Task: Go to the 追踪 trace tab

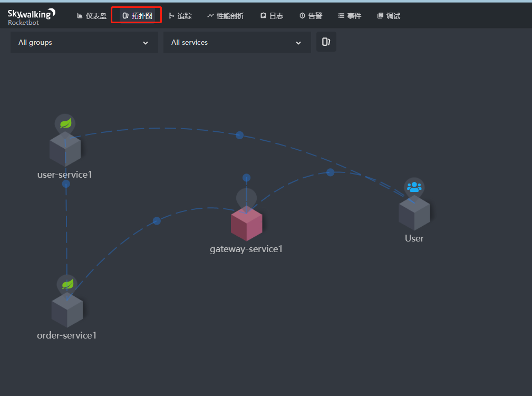Action: [x=180, y=16]
